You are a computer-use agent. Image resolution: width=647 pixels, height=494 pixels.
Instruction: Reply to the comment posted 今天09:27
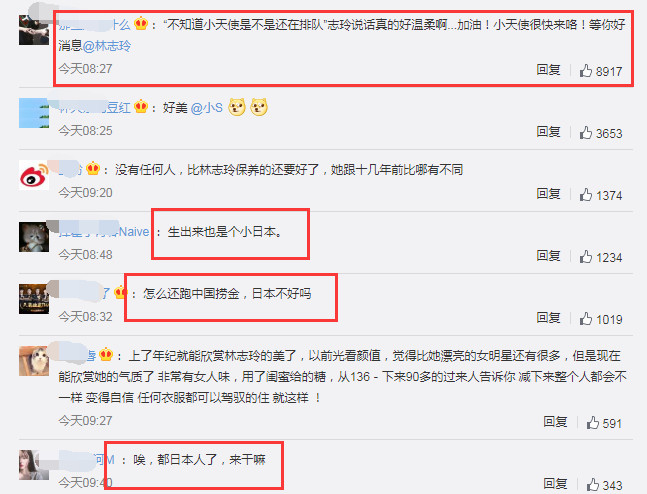pos(555,421)
